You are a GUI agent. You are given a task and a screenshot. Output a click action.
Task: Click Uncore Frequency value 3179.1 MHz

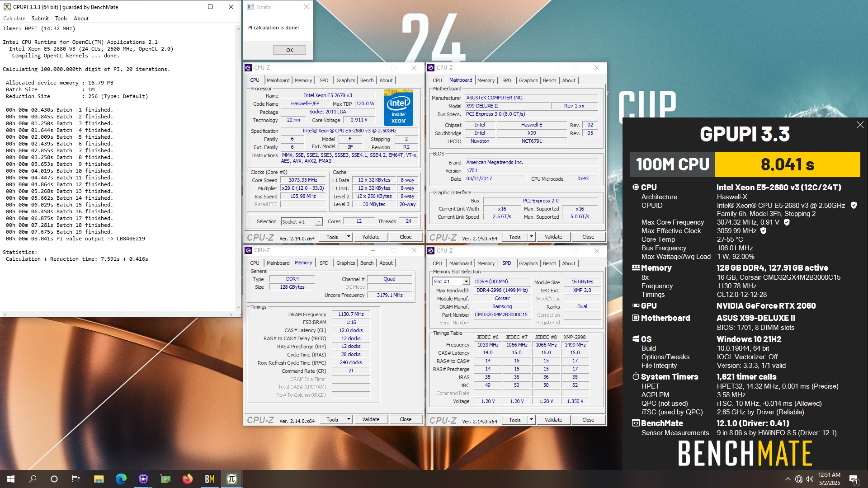coord(390,295)
